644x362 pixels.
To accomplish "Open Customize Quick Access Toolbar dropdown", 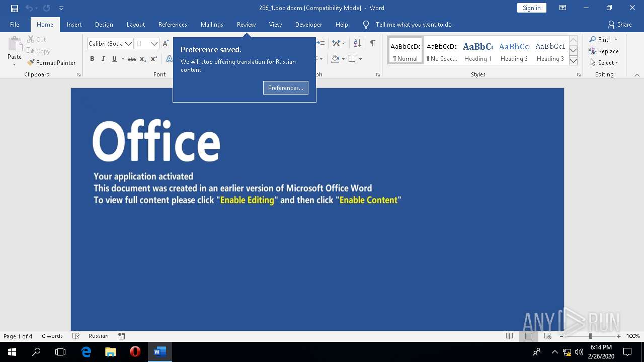I will 61,8.
